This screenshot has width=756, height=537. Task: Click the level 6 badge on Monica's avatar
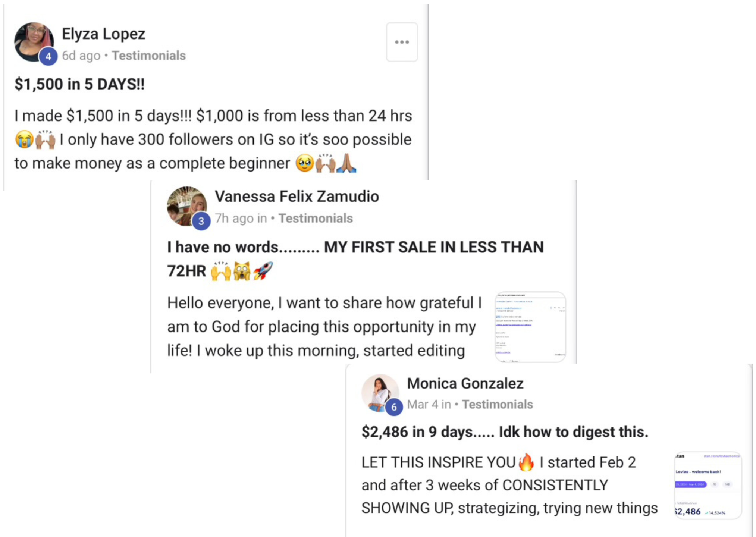coord(394,407)
